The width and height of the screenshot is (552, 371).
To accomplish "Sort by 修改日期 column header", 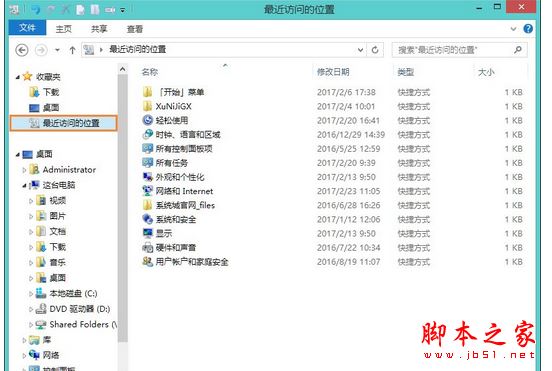I will 333,72.
